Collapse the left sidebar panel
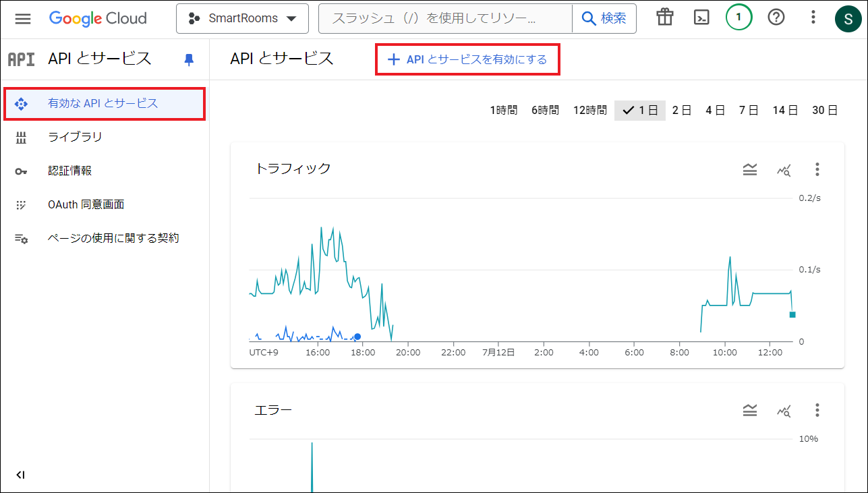The width and height of the screenshot is (868, 493). 20,475
